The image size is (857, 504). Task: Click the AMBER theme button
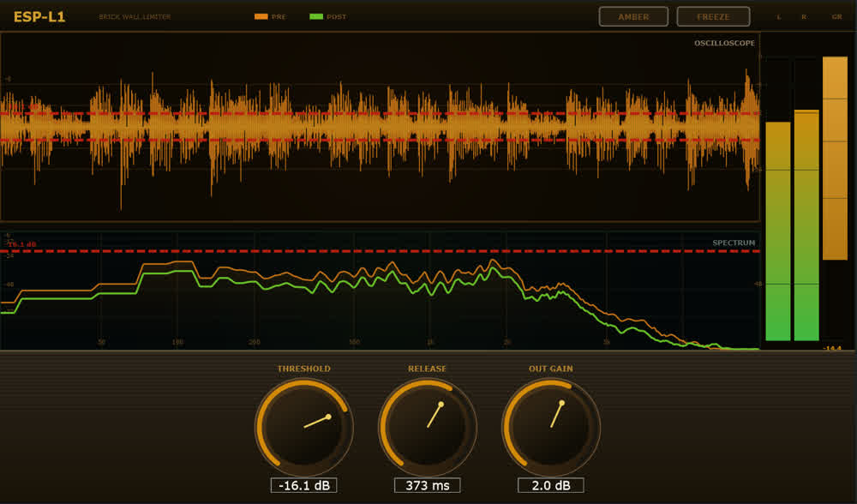(x=633, y=16)
